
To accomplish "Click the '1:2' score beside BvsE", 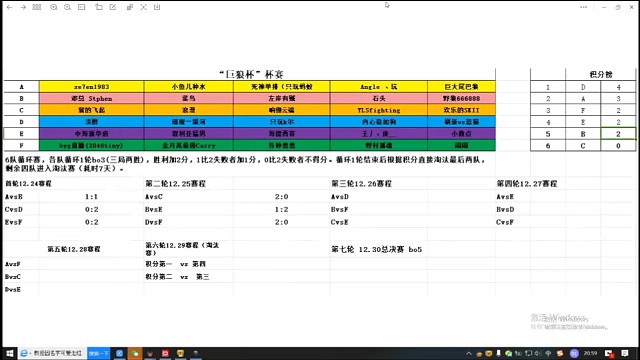I will [x=282, y=209].
